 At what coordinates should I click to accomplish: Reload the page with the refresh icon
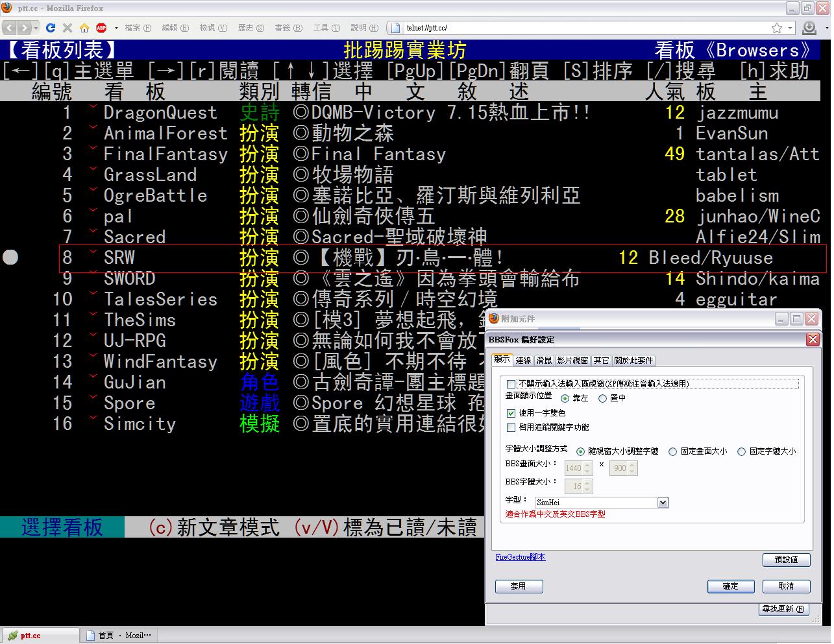click(51, 28)
